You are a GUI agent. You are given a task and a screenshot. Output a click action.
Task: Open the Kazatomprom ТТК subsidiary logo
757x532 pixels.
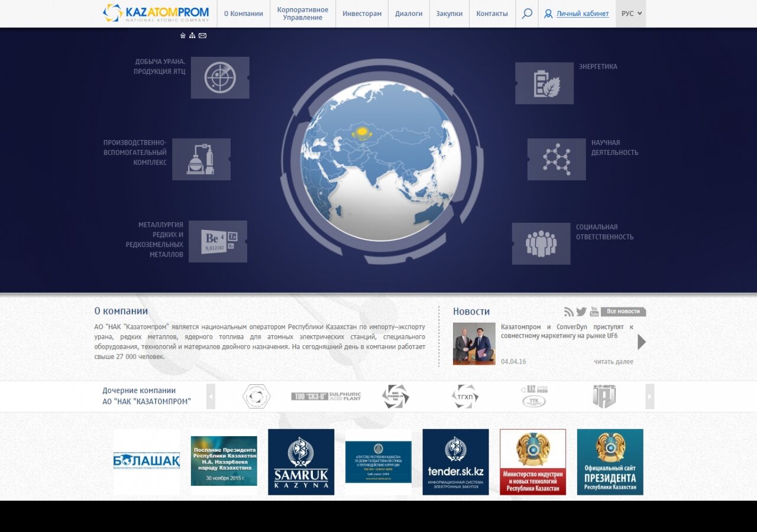pos(534,396)
